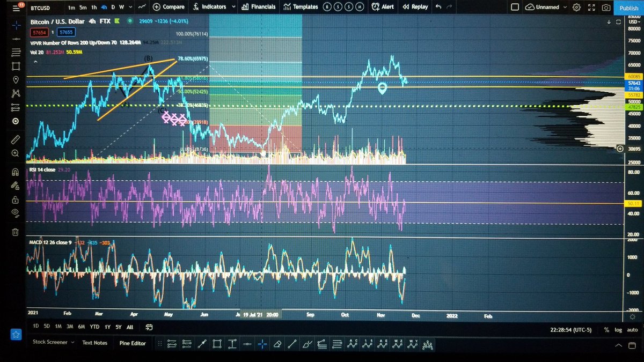Select the XABCD pattern tool
The image size is (644, 362).
(16, 94)
